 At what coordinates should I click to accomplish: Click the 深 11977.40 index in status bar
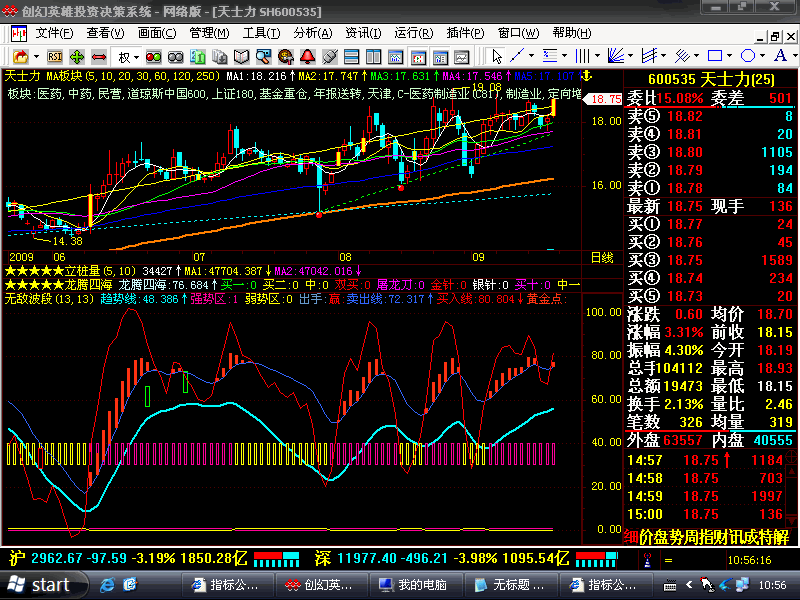click(442, 559)
